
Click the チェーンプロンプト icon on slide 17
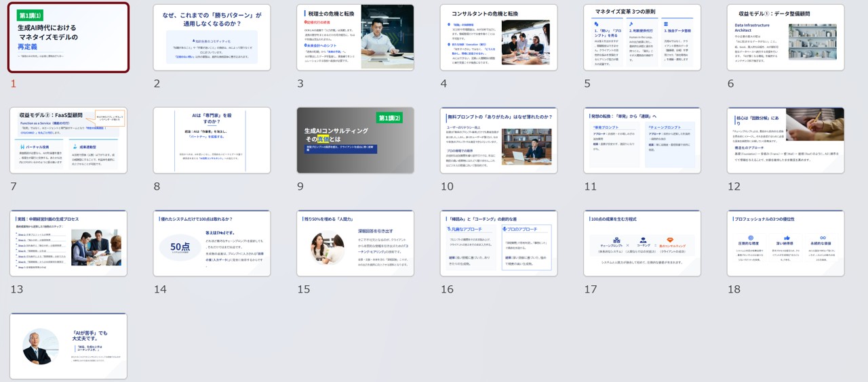click(616, 240)
